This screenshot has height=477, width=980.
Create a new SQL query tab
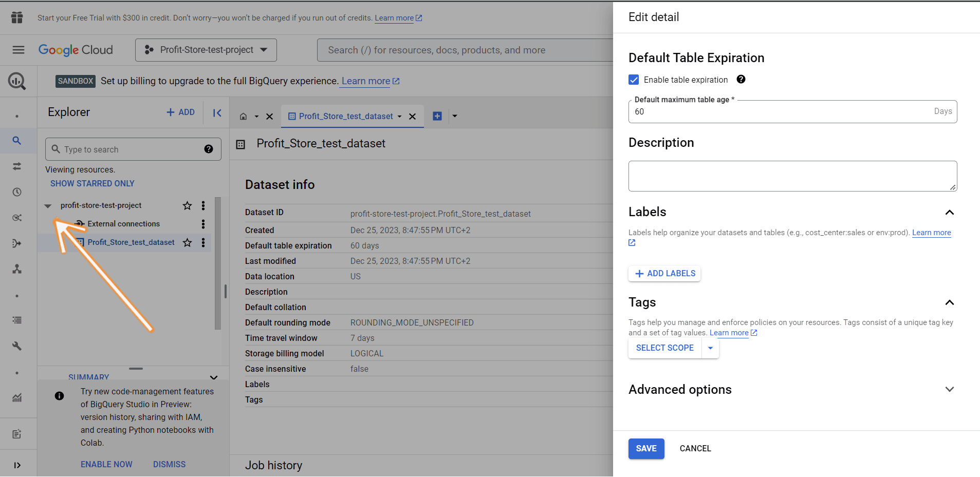pos(437,116)
